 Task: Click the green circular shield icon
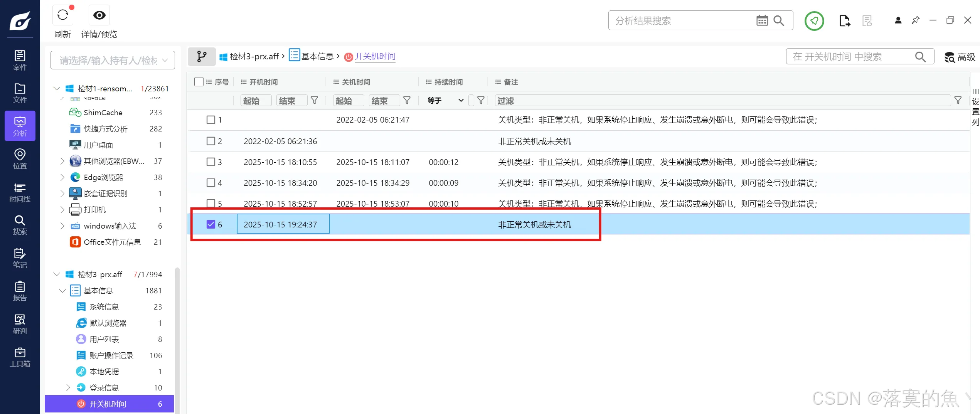tap(814, 20)
